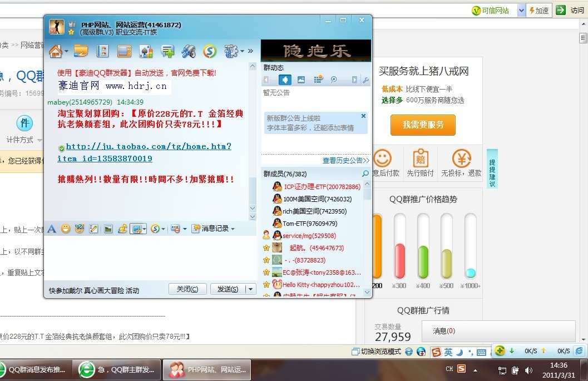Select the group Q&A search tab in 群动态
Image resolution: width=588 pixels, height=381 pixels.
coord(334,80)
